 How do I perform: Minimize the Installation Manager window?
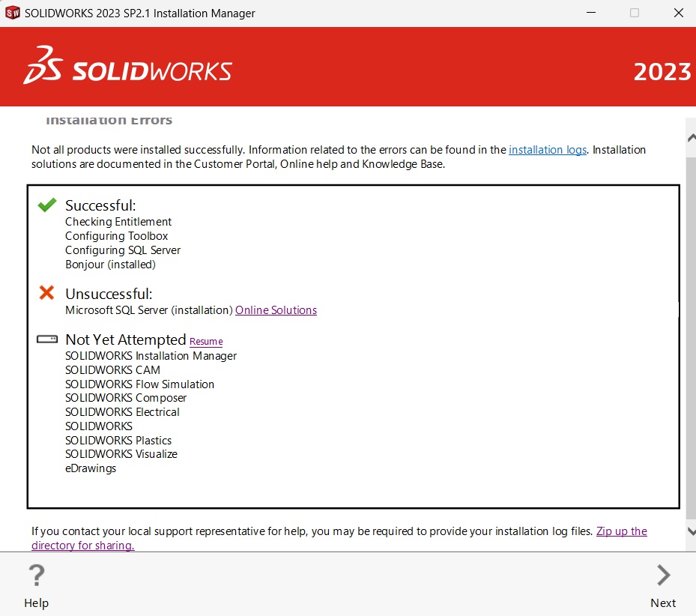[591, 13]
